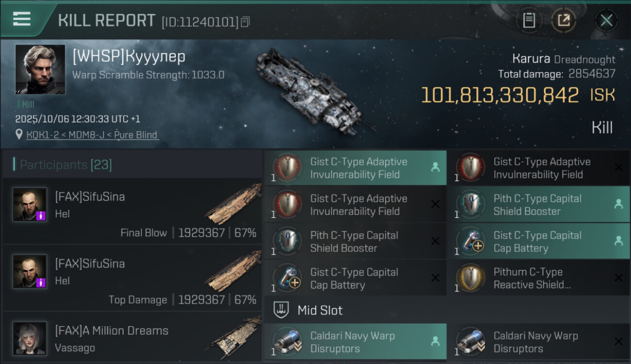Select SifuSina Top Damage portrait

[30, 271]
